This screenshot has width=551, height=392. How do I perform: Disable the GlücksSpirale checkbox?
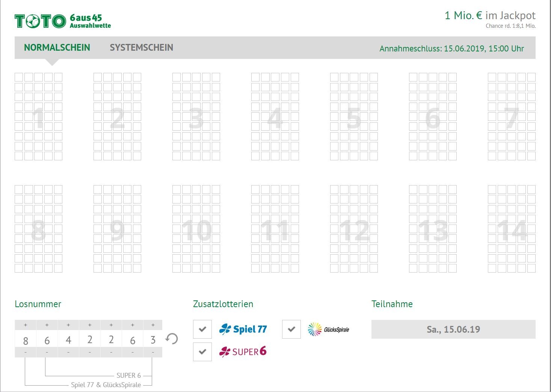coord(291,329)
